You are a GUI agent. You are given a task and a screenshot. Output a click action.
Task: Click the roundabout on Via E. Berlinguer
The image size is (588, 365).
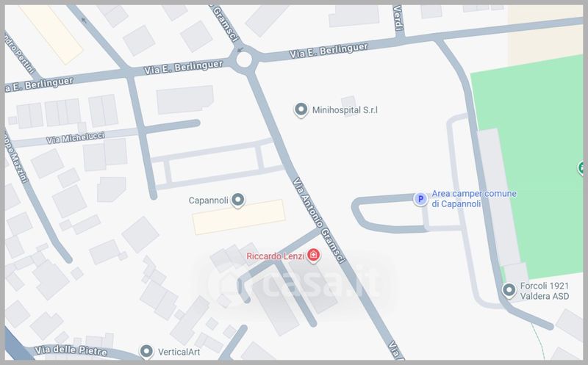point(244,59)
